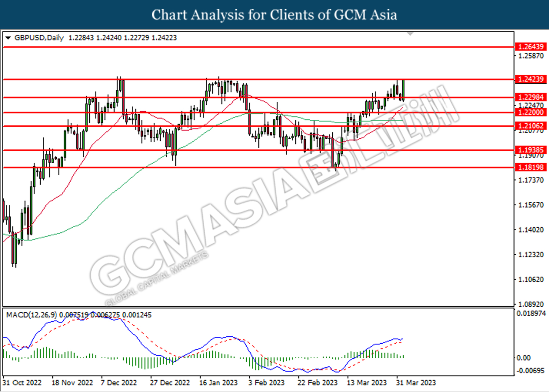Screen dimensions: 549x392
Task: Click the Chart Analysis for Clients title
Action: (x=274, y=15)
